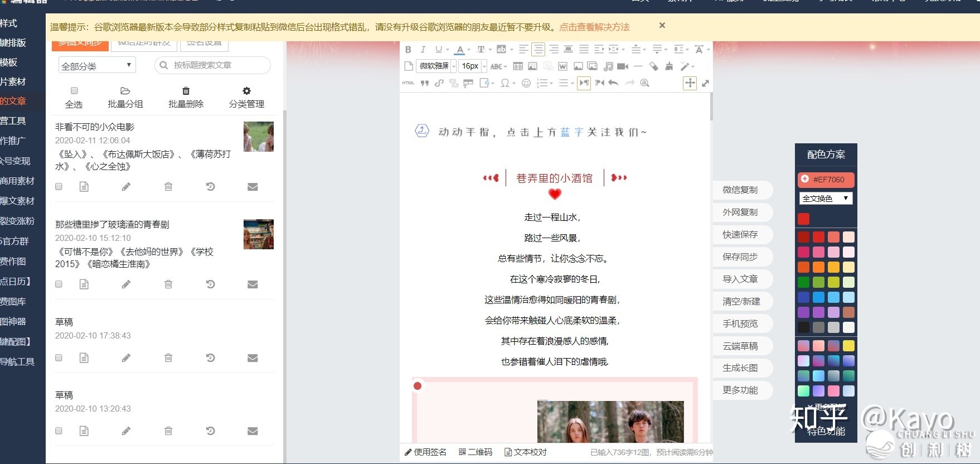
Task: Select checkbox for 17:38:43 草稿 draft
Action: click(x=59, y=358)
